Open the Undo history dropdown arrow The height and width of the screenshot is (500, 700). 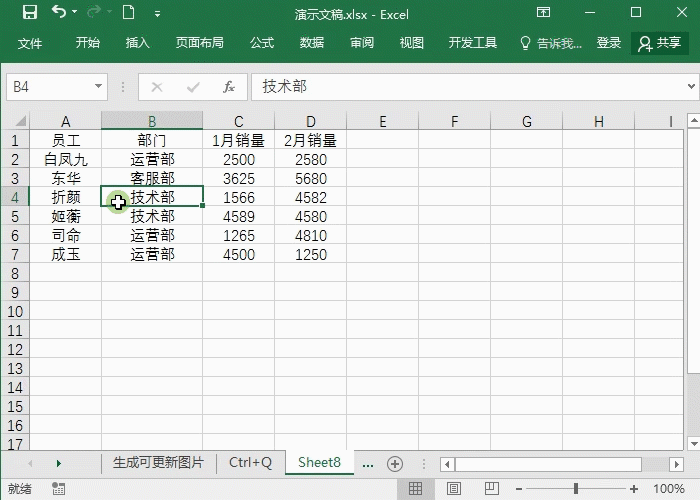pos(75,12)
